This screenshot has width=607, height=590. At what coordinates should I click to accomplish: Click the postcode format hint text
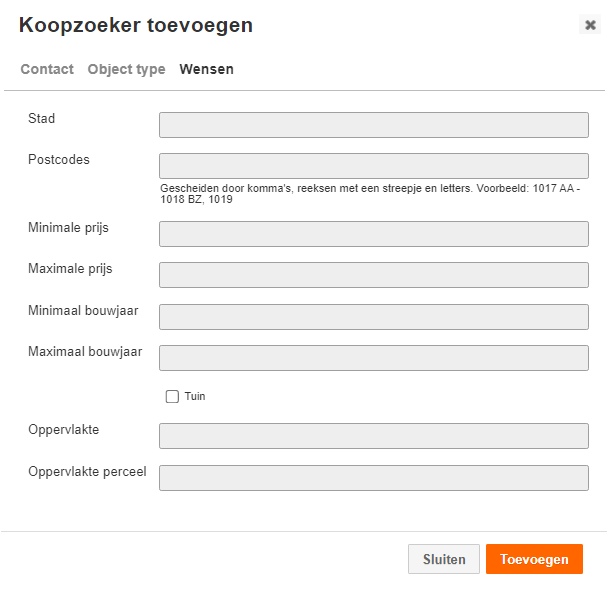(370, 194)
